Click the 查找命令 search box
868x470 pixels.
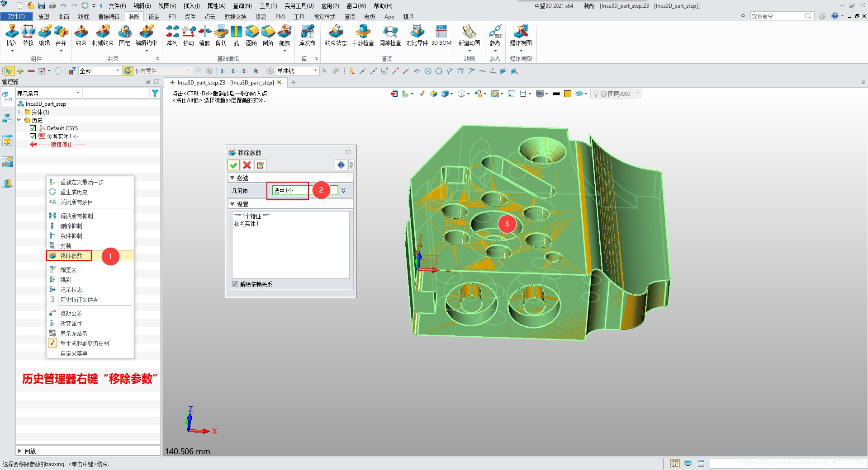(782, 16)
